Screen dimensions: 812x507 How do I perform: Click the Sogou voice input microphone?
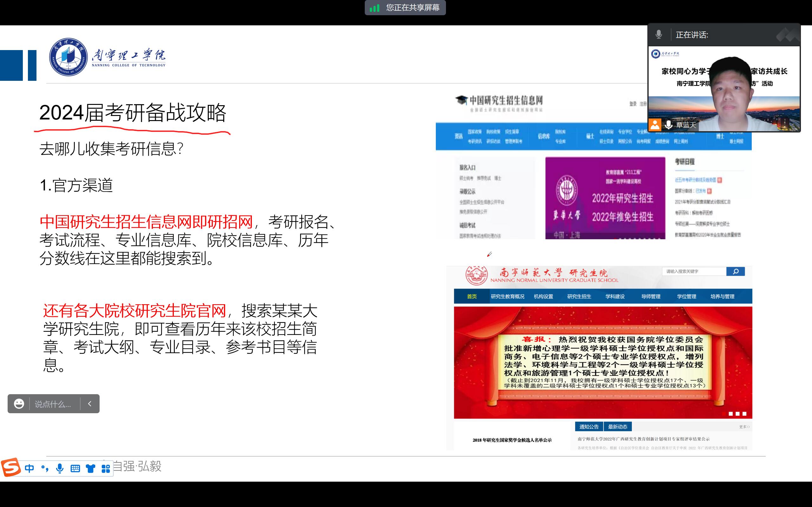click(60, 468)
